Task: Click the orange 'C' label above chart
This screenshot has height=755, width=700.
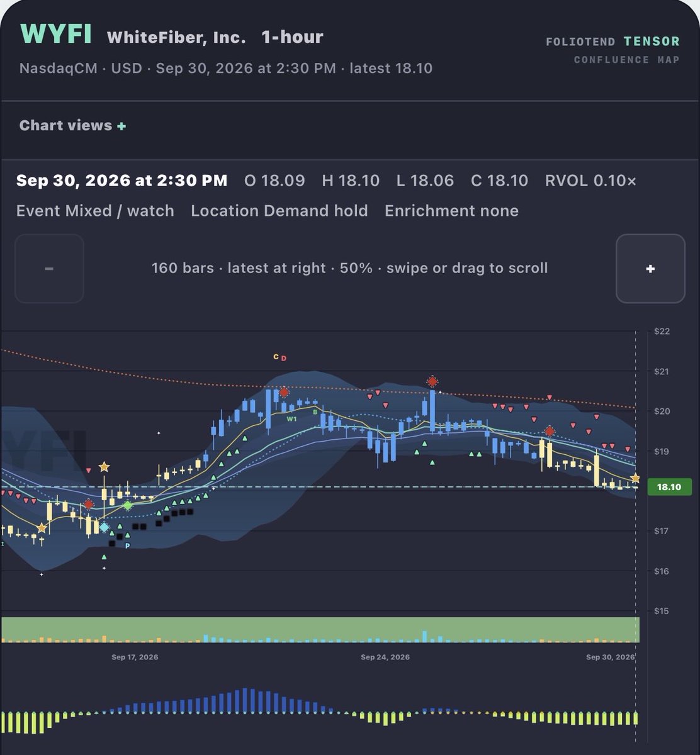Action: click(x=276, y=357)
